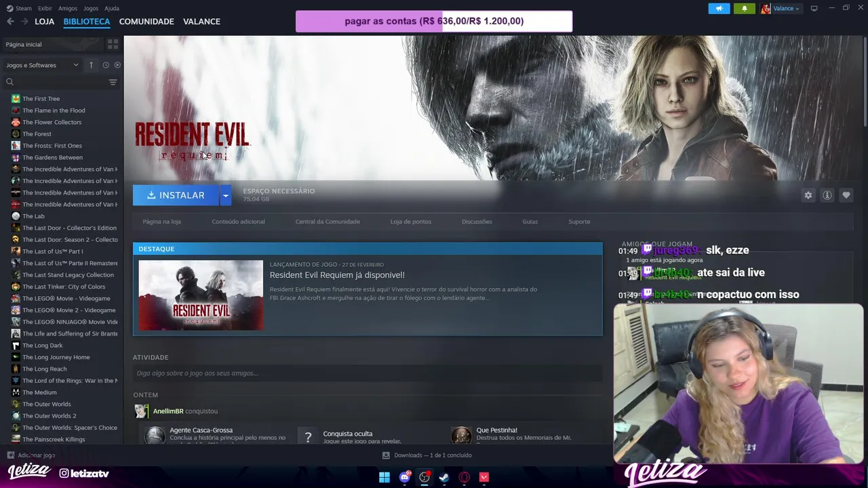Click The Forest game icon
This screenshot has height=488, width=868.
coord(16,134)
